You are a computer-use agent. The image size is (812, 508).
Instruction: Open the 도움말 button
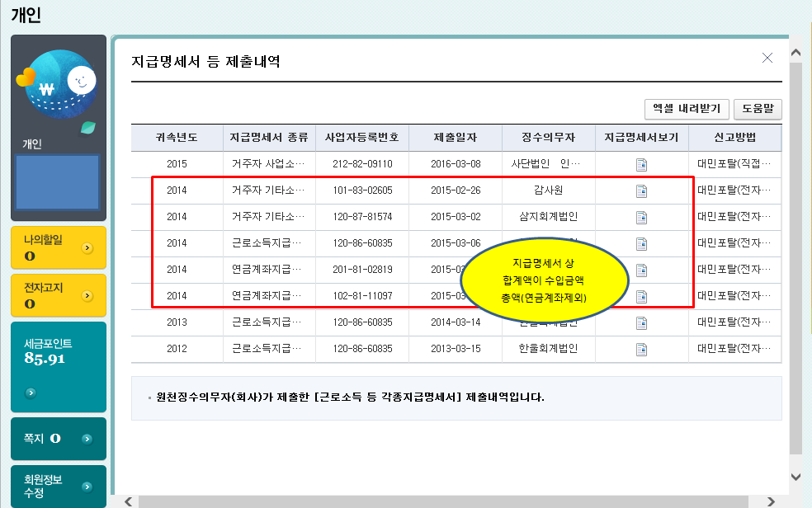[x=757, y=109]
